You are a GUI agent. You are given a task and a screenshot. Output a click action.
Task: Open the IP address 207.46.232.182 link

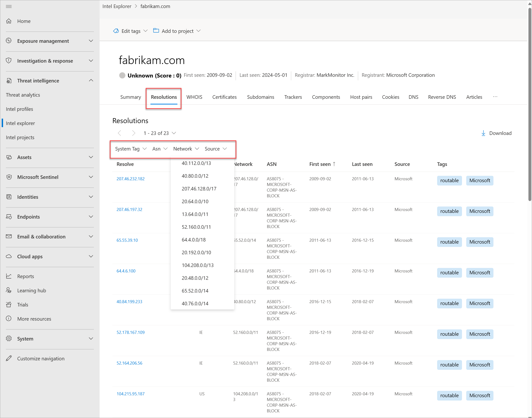pos(131,179)
